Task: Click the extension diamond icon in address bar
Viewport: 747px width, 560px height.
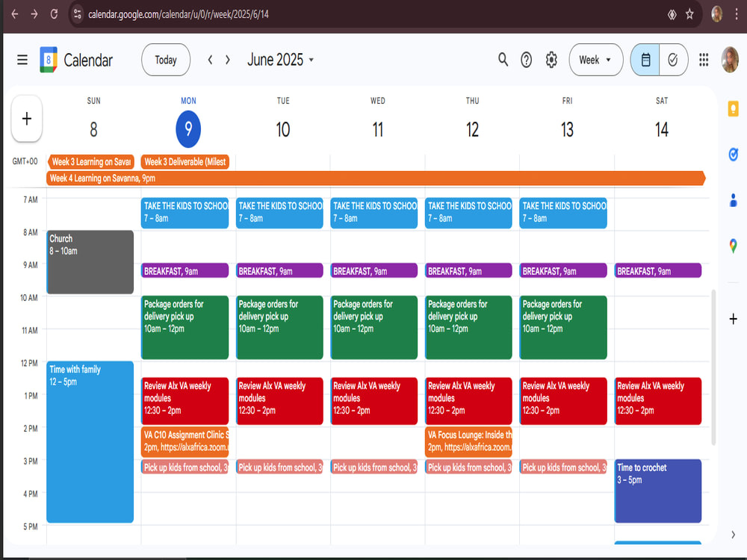Action: click(672, 14)
